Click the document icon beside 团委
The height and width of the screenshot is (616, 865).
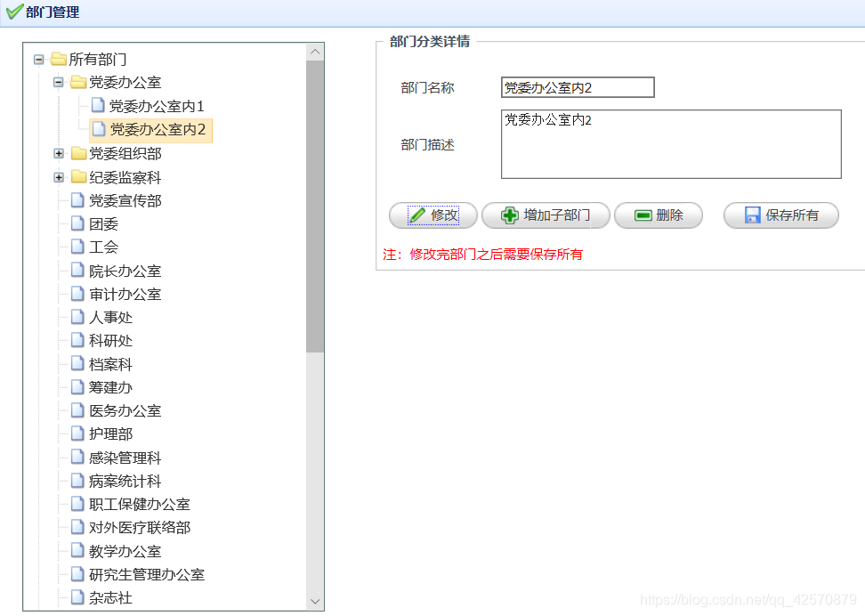77,223
